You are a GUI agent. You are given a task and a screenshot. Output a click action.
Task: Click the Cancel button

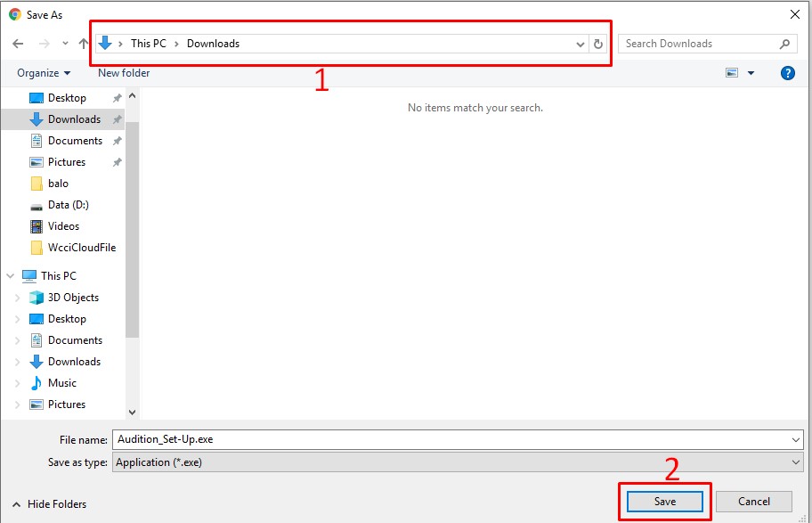(x=754, y=502)
